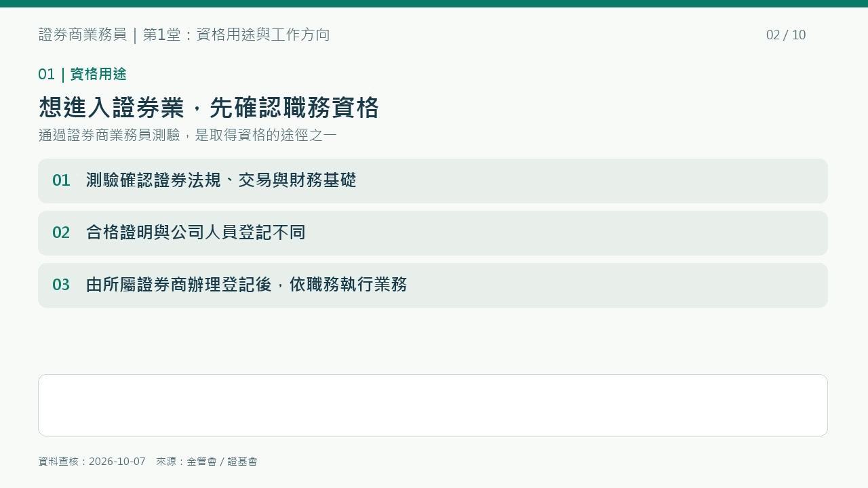
Task: Click the headline 想進入證券業，先確認職務資格
Action: click(x=209, y=107)
